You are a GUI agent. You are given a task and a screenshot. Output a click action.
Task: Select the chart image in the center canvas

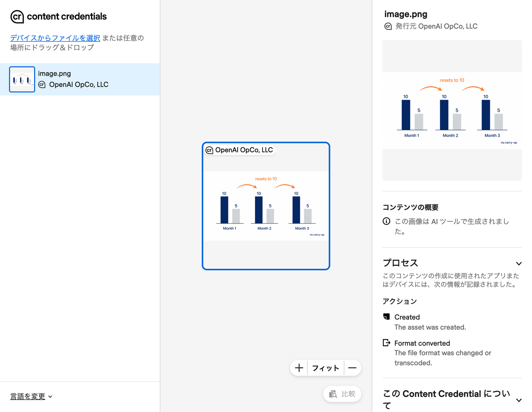click(x=266, y=206)
